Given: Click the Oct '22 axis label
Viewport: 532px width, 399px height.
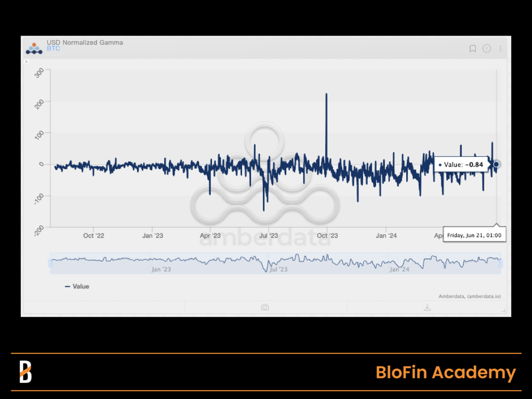Looking at the screenshot, I should click(94, 236).
